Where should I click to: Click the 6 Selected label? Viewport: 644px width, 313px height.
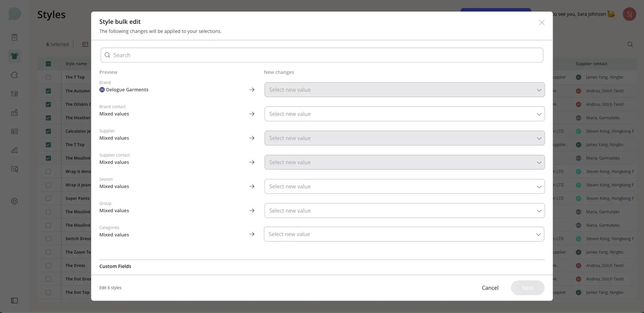[57, 44]
